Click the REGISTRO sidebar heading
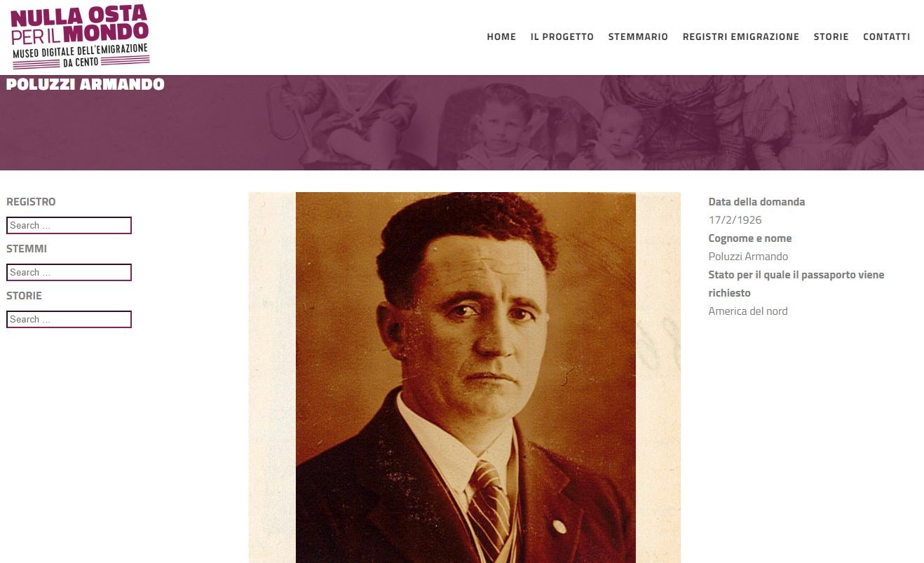This screenshot has width=924, height=563. click(31, 202)
